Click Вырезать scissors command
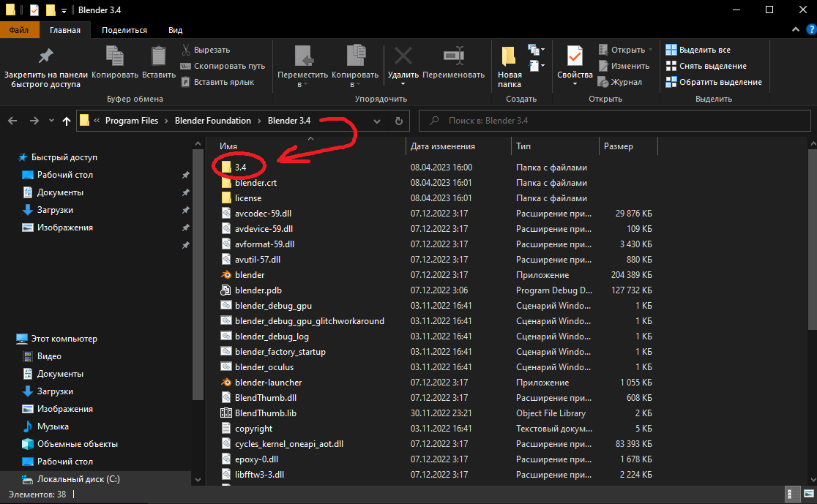 [206, 50]
